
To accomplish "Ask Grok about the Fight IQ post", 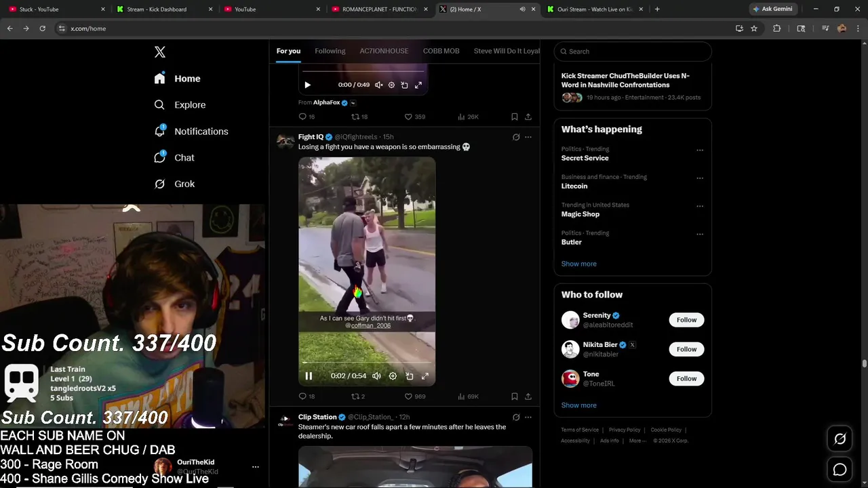I will (516, 137).
